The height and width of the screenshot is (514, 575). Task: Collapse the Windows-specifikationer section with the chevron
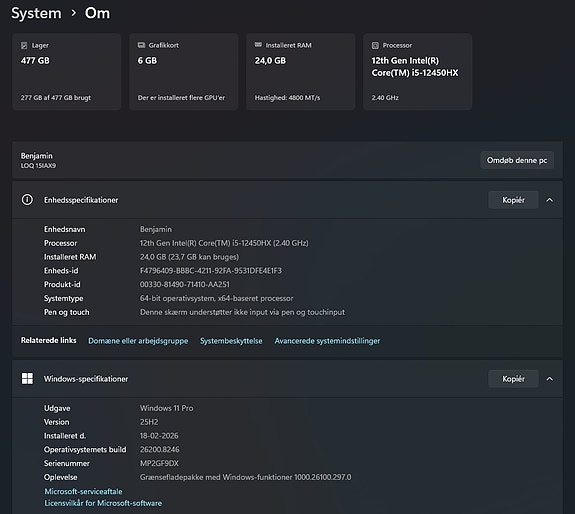(x=549, y=379)
